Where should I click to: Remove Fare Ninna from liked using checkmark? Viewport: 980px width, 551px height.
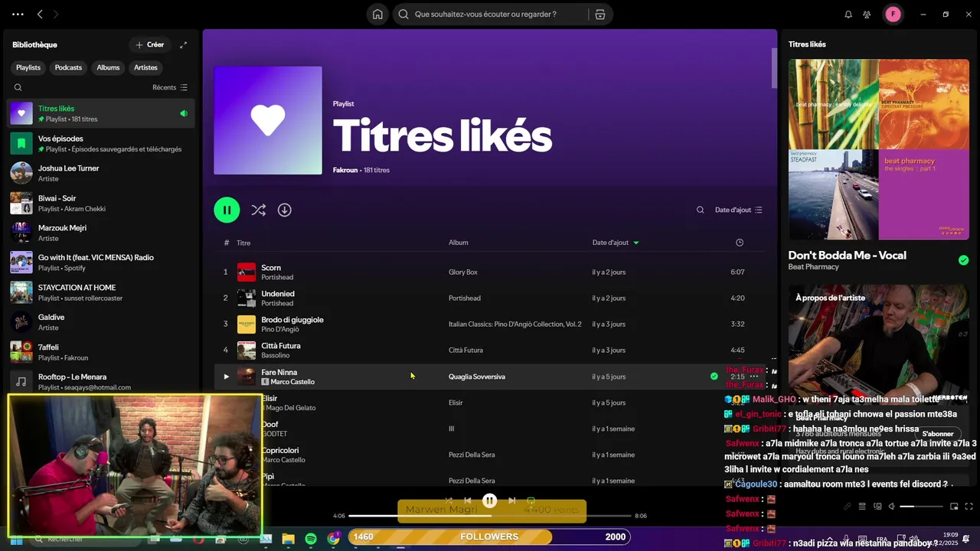pyautogui.click(x=714, y=377)
